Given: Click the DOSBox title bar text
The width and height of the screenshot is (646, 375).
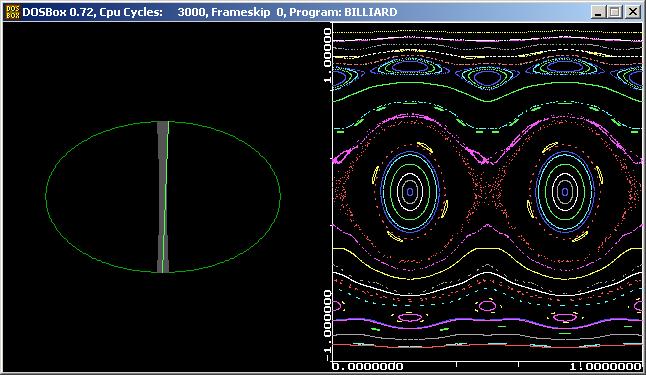Looking at the screenshot, I should coord(210,12).
